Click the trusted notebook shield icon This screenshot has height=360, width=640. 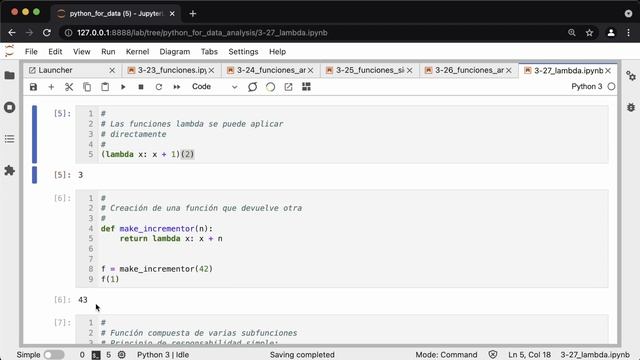pyautogui.click(x=493, y=355)
